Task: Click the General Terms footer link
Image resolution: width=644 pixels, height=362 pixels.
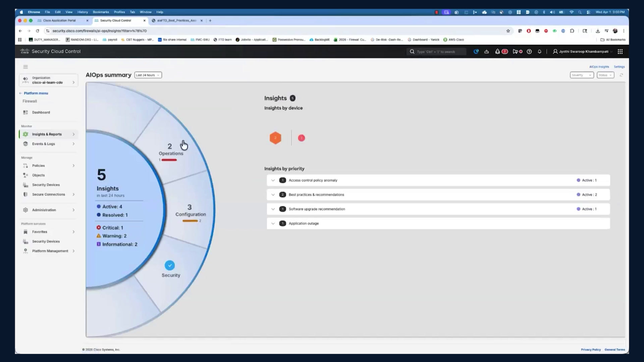Action: 615,350
